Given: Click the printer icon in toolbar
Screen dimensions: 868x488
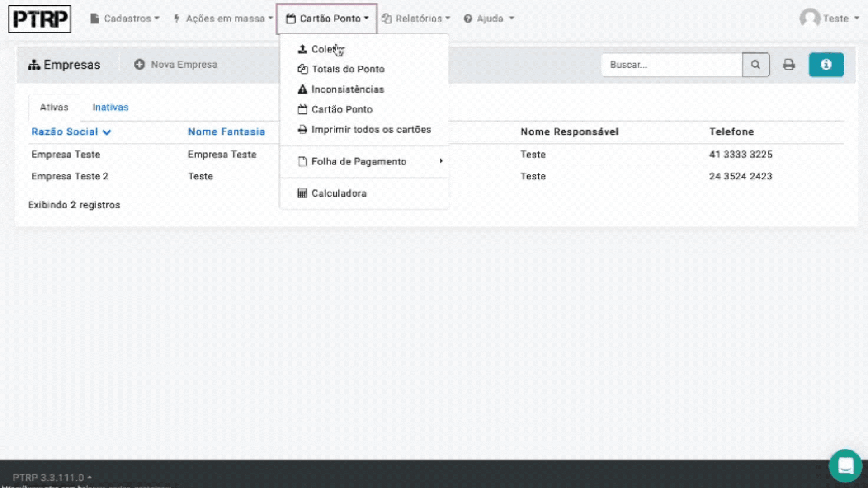Looking at the screenshot, I should click(x=789, y=65).
